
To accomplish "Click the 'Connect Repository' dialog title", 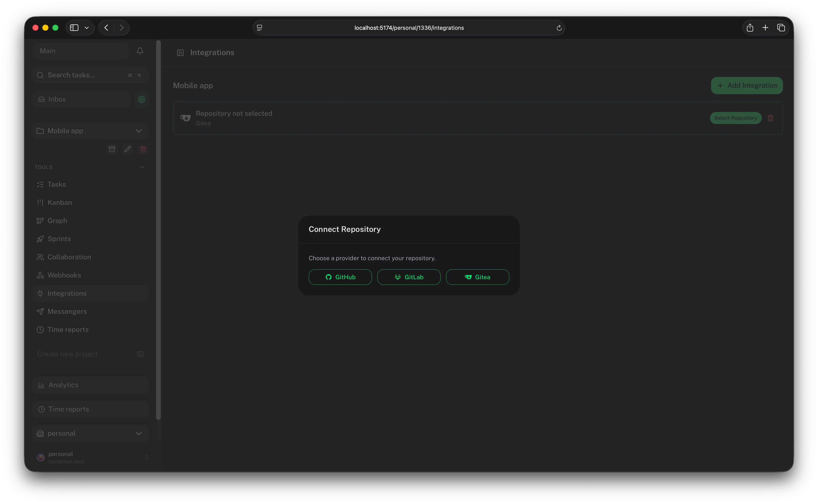I will click(x=345, y=229).
